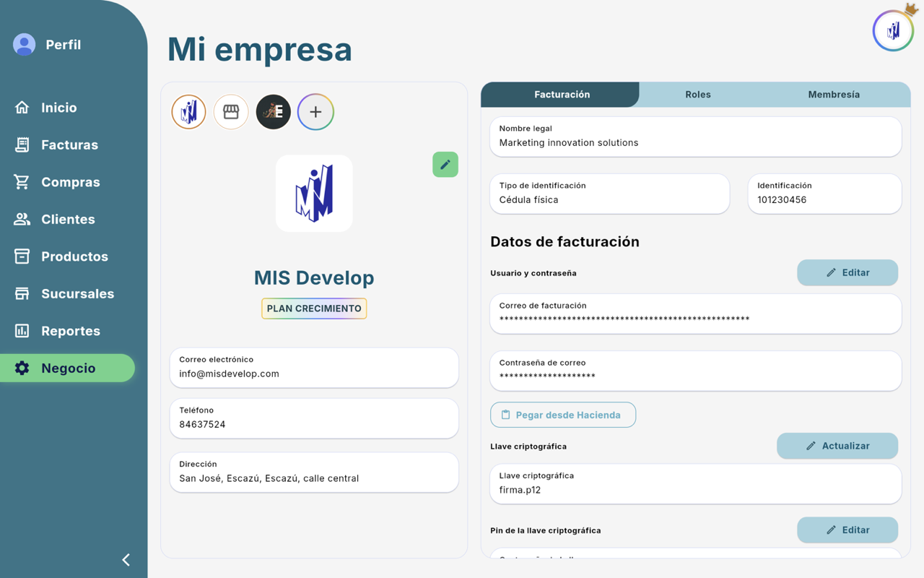Click the MIS Develop company name
Screen dimensions: 924x578
point(314,277)
